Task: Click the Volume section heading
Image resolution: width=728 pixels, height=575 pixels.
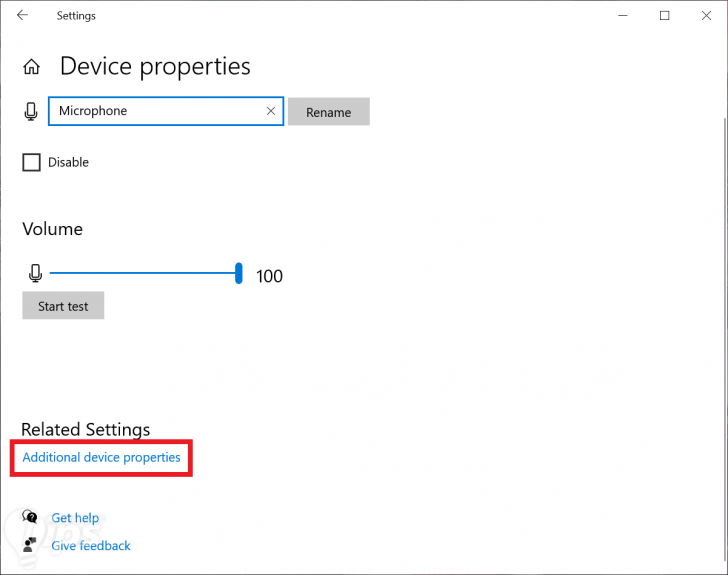Action: point(52,229)
